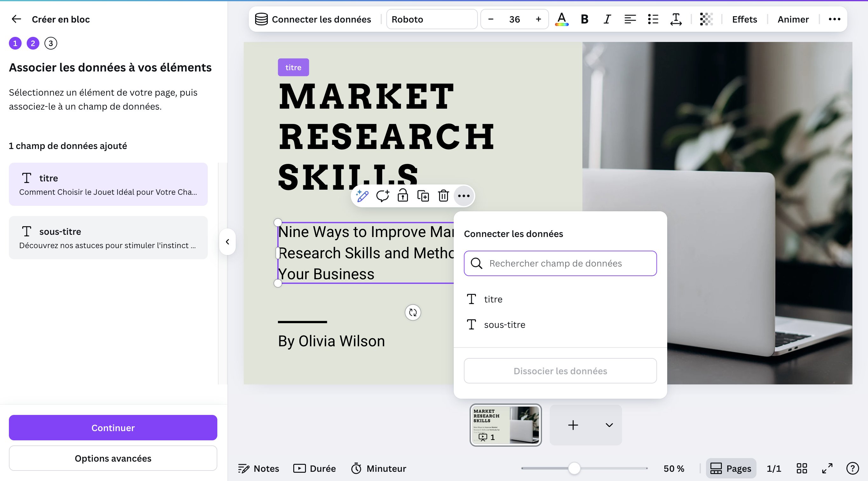The width and height of the screenshot is (868, 481).
Task: Toggle the Pages view button
Action: click(x=731, y=468)
